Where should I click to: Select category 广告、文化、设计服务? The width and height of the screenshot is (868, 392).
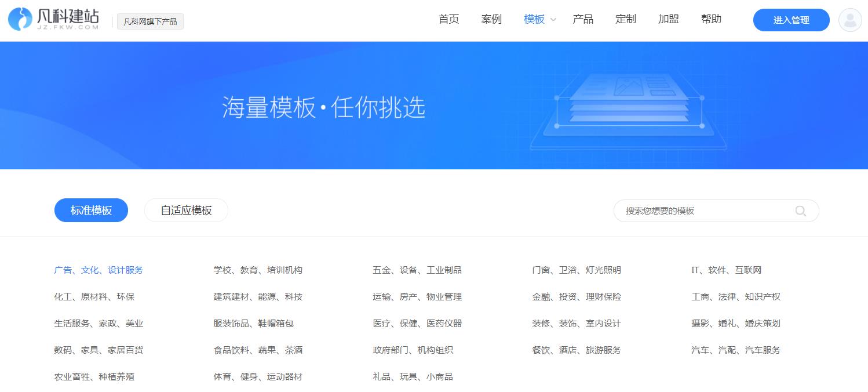click(99, 270)
